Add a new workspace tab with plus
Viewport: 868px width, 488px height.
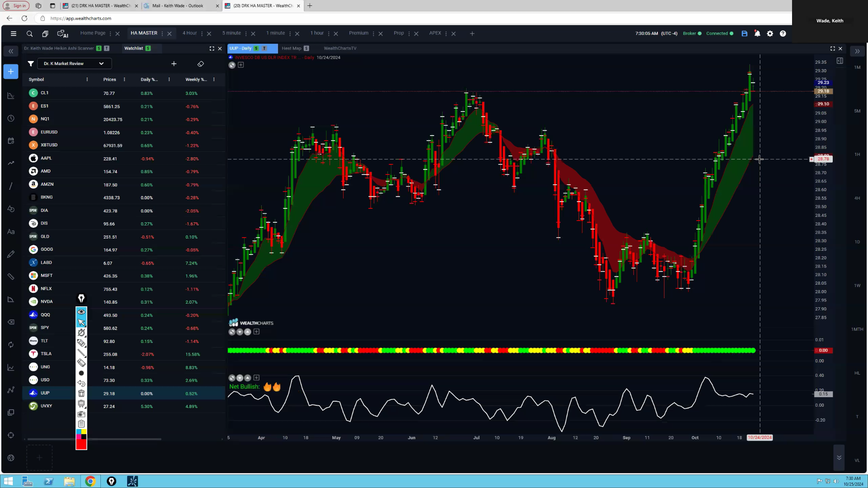click(x=472, y=33)
